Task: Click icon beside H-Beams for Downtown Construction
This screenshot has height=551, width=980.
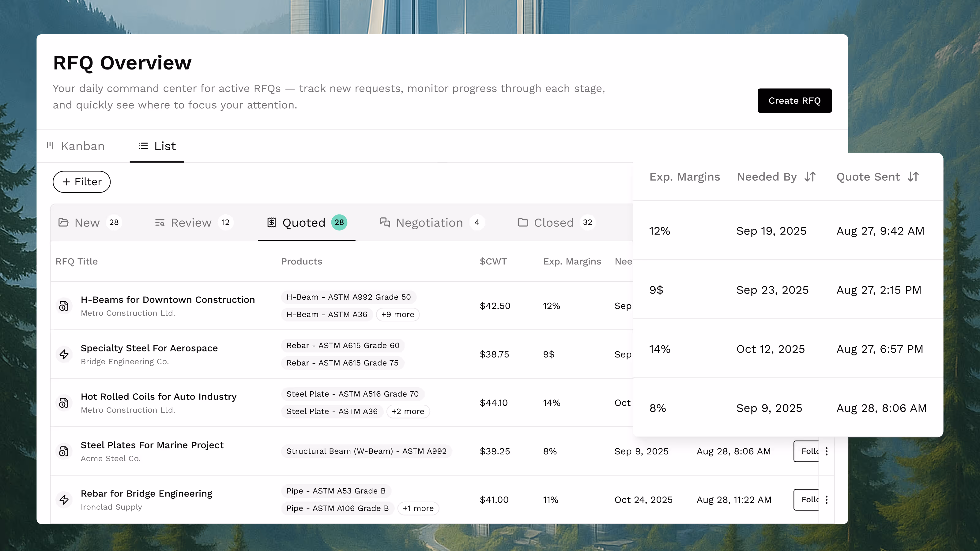Action: (64, 306)
